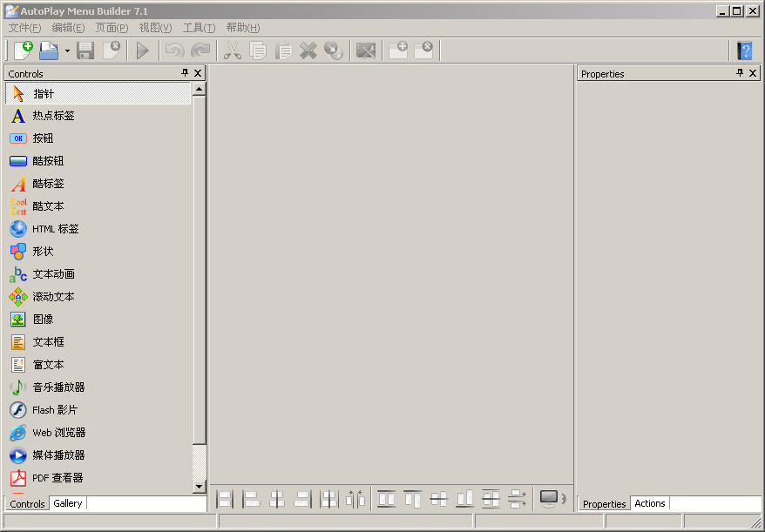This screenshot has height=532, width=765.
Task: Select the 指针 pointer tool
Action: 98,93
